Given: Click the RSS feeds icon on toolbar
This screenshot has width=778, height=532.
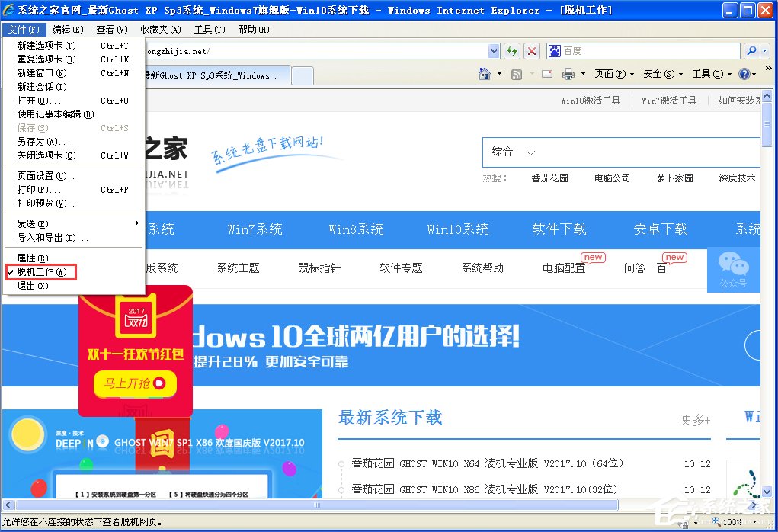Looking at the screenshot, I should click(x=517, y=74).
